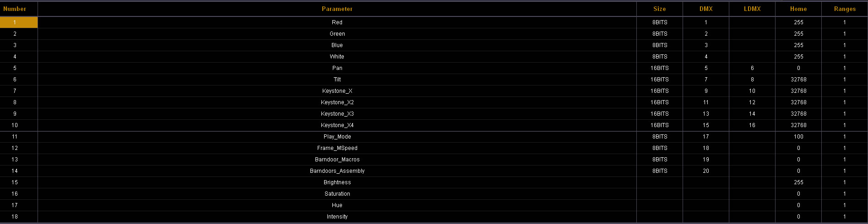Select the Barndoor_Macros parameter cell
Image resolution: width=868 pixels, height=224 pixels.
coord(337,160)
